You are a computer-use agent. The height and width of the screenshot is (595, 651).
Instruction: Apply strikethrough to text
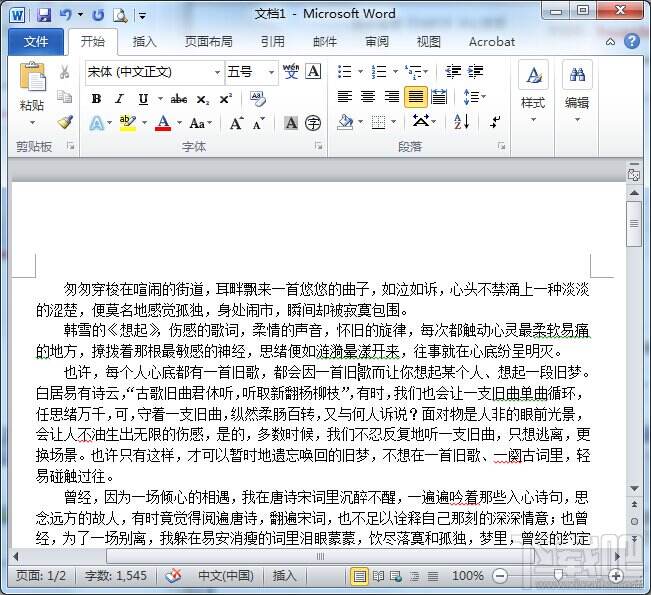178,98
